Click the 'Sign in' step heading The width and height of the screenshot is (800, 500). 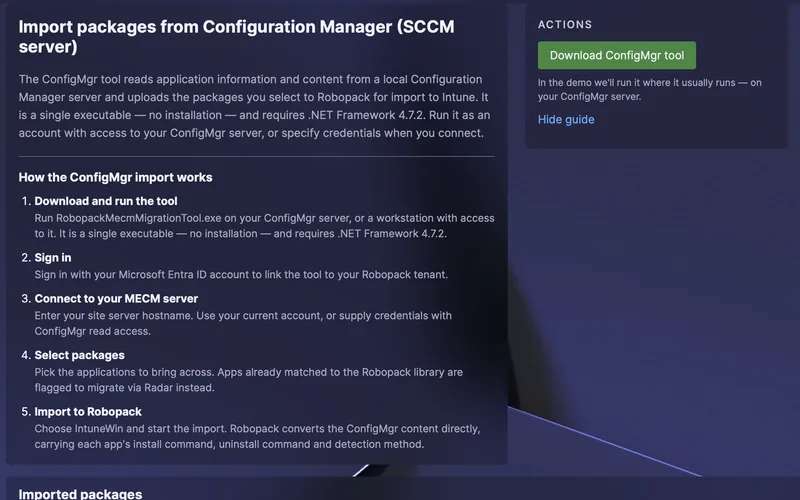[x=53, y=258]
